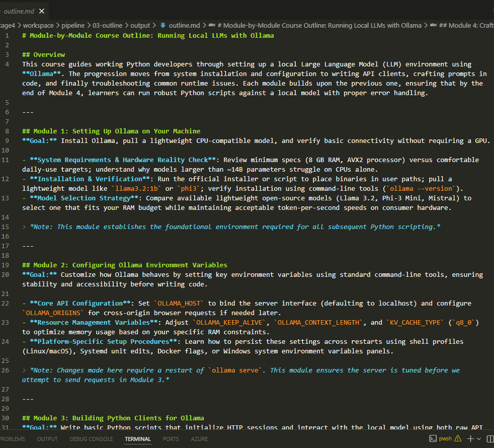Click the '**Resource Management Variables**' bold text

pyautogui.click(x=94, y=322)
